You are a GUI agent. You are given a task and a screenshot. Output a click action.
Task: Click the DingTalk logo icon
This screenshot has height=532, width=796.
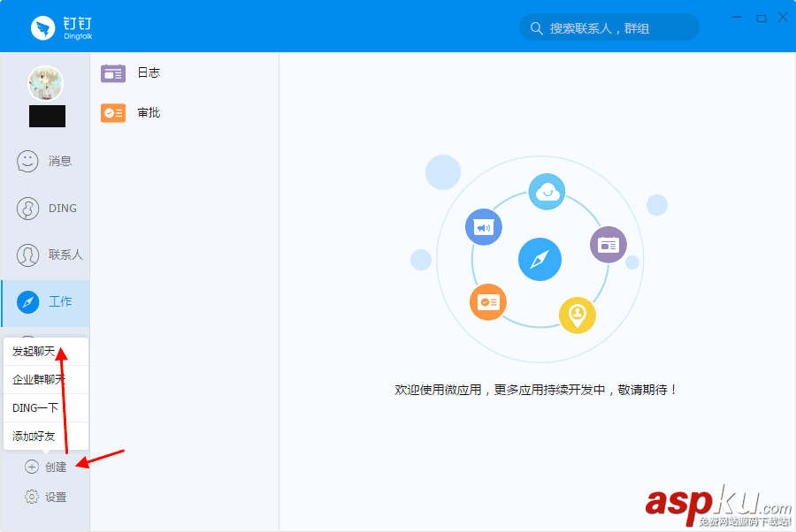point(42,28)
